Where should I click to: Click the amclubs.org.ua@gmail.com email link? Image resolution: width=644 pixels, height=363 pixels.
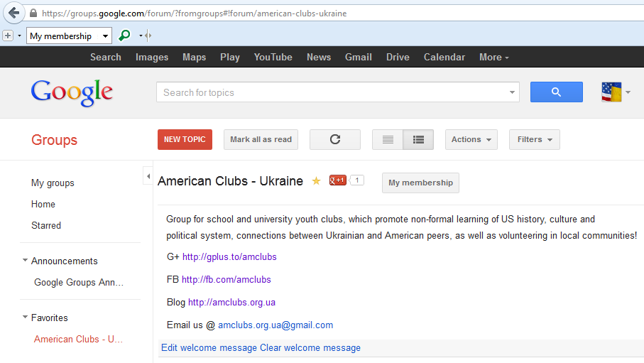tap(275, 325)
